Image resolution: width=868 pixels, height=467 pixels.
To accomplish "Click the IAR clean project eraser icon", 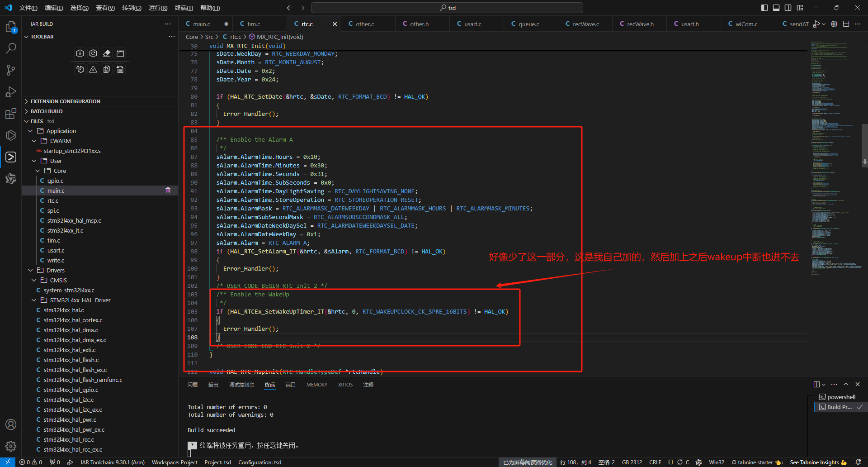I will pyautogui.click(x=107, y=53).
